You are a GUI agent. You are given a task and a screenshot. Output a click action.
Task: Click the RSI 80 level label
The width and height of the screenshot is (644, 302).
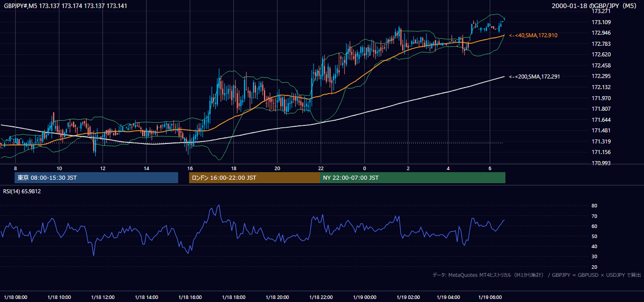click(x=594, y=206)
